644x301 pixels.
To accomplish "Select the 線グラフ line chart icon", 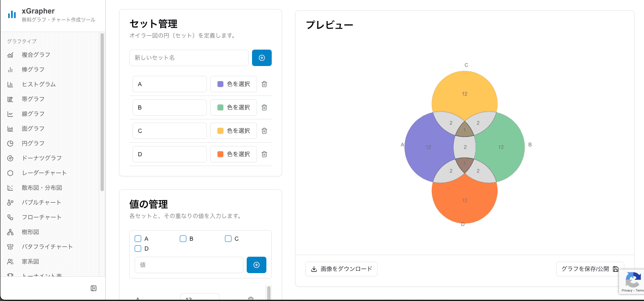I will click(10, 114).
